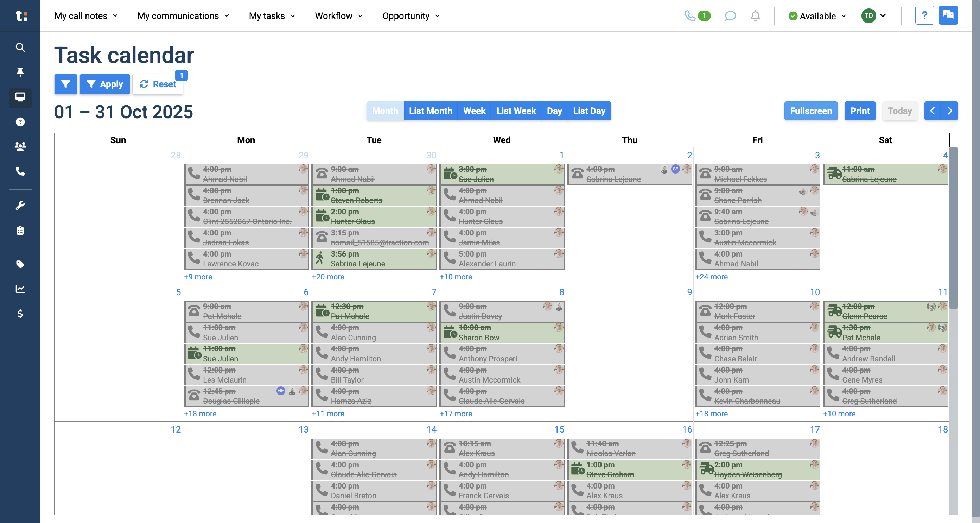Open the TD user profile dropdown
The height and width of the screenshot is (523, 980).
pyautogui.click(x=874, y=16)
